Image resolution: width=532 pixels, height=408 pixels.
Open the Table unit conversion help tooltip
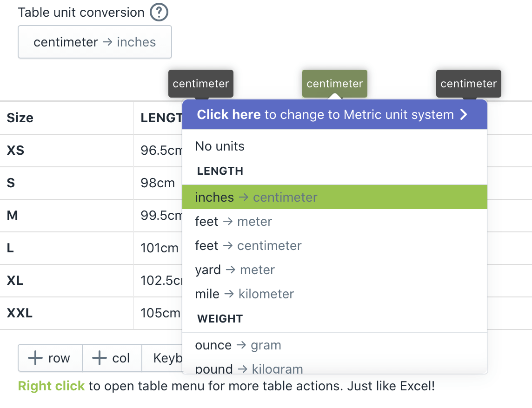click(x=158, y=12)
